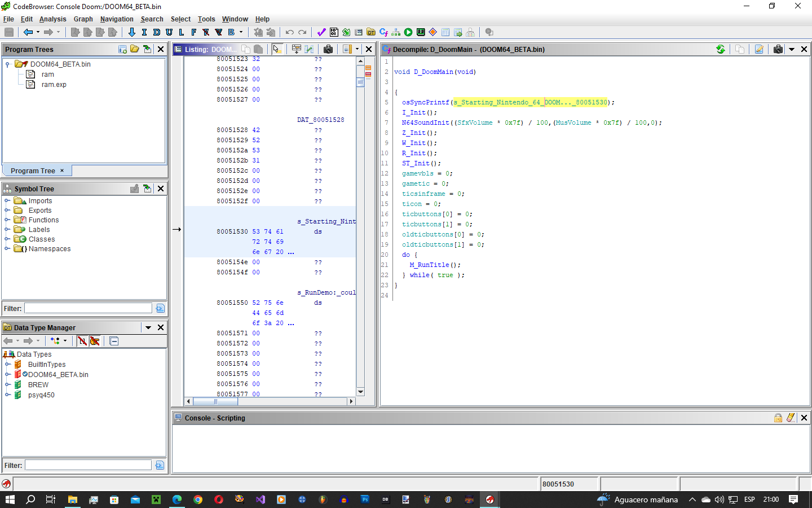Select the Program Tree tab

[37, 170]
